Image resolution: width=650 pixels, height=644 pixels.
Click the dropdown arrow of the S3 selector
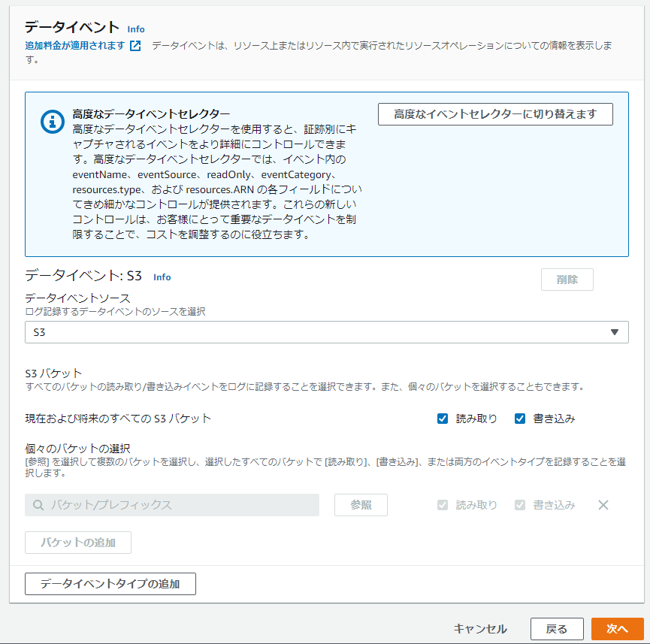tap(615, 332)
